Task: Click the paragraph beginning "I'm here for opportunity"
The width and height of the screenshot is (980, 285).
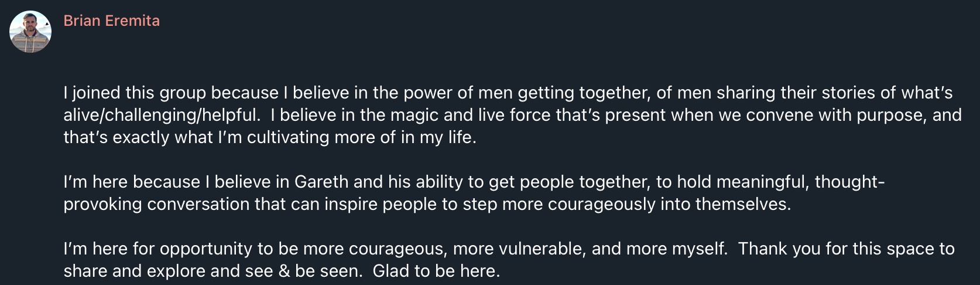Action: pos(509,260)
